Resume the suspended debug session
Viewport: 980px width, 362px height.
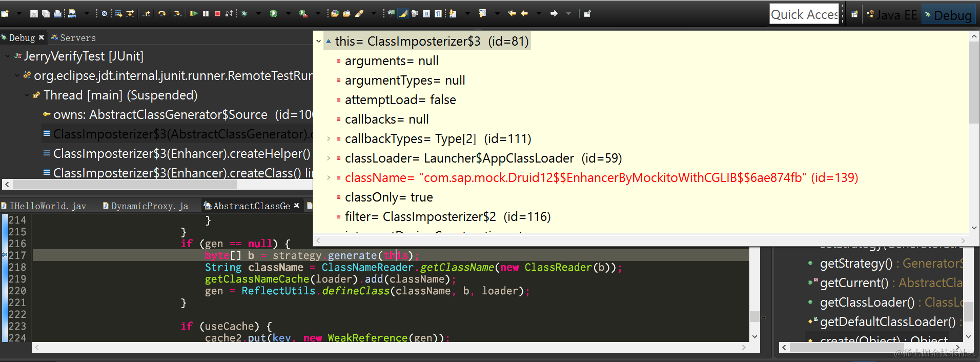click(x=194, y=13)
